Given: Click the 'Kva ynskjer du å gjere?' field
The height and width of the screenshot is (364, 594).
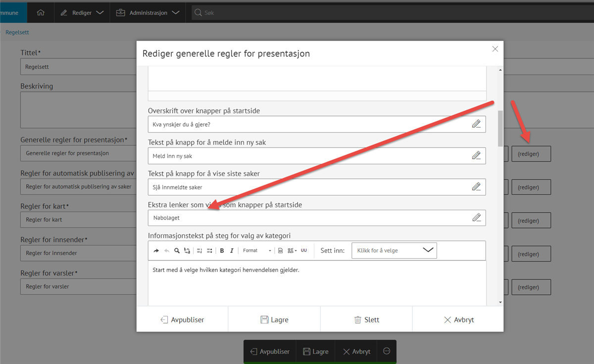Looking at the screenshot, I should [307, 124].
